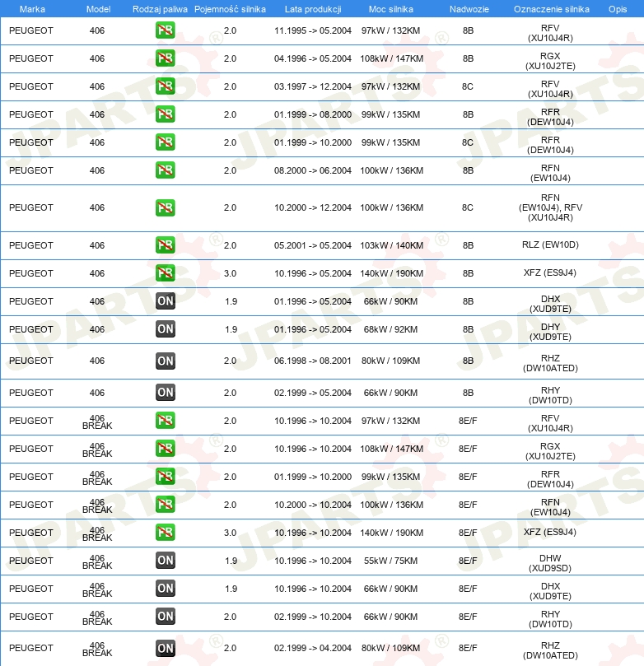Click the date cell 06.1998 -> 08.2001
The height and width of the screenshot is (666, 644).
pos(313,361)
